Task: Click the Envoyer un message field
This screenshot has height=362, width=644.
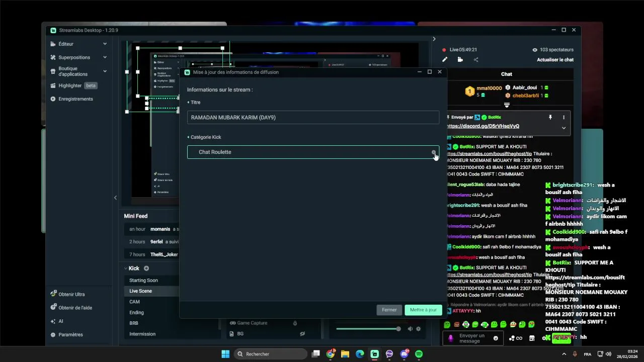Action: pos(472,338)
